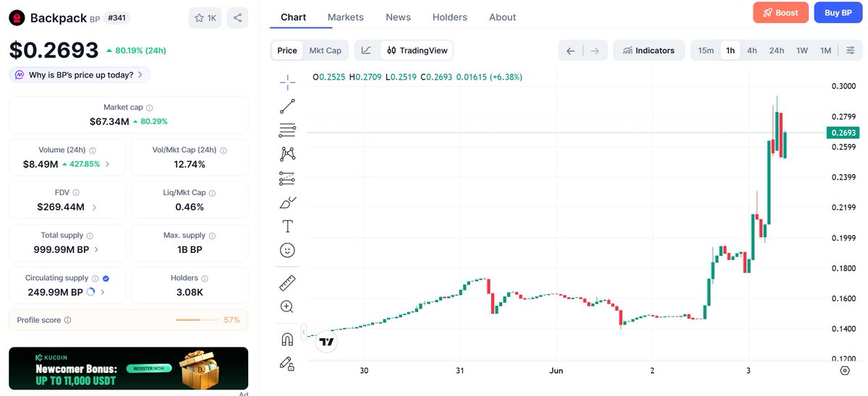Click the Volume (24h) info icon
This screenshot has width=868, height=396.
coord(93,150)
